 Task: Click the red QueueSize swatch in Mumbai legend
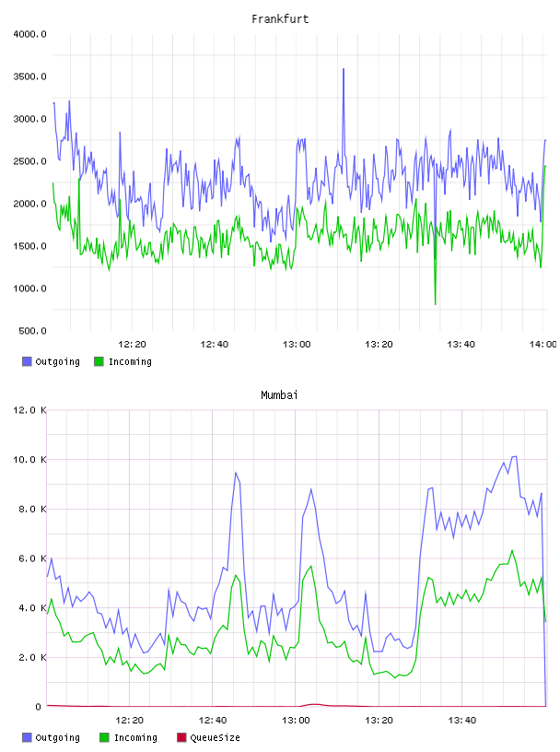tap(181, 737)
